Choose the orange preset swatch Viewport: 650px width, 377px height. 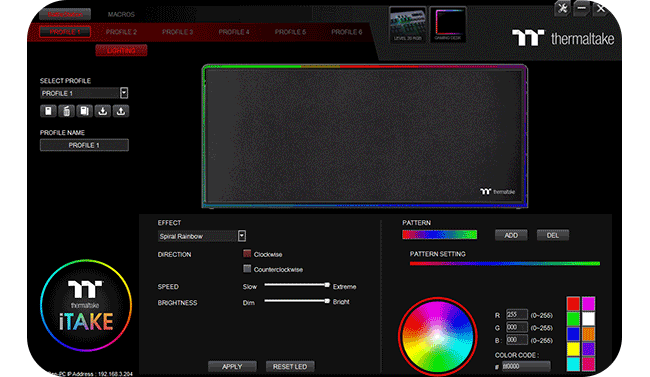pyautogui.click(x=588, y=334)
